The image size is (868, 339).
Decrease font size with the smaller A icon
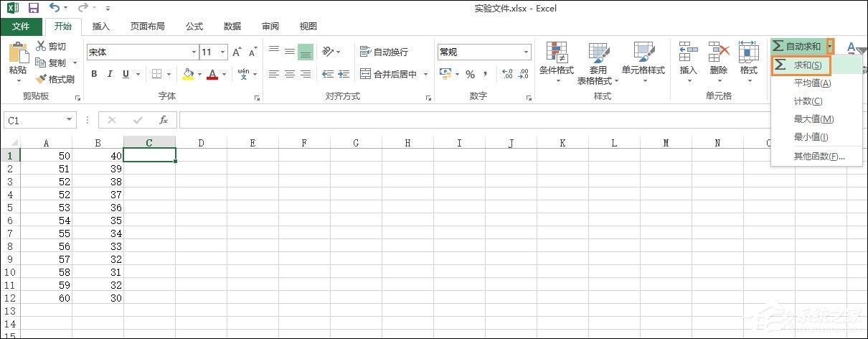point(253,52)
